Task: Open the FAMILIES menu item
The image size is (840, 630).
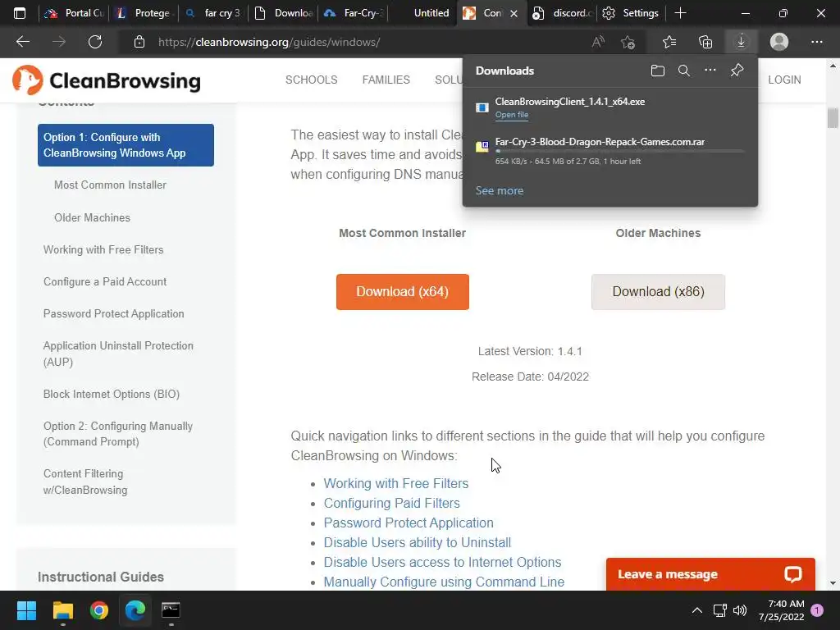Action: 386,80
